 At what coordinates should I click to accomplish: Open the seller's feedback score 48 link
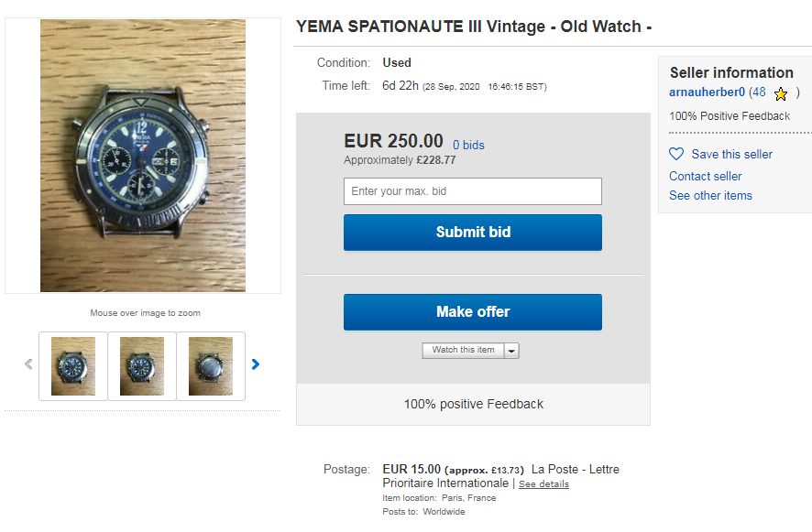click(x=758, y=92)
